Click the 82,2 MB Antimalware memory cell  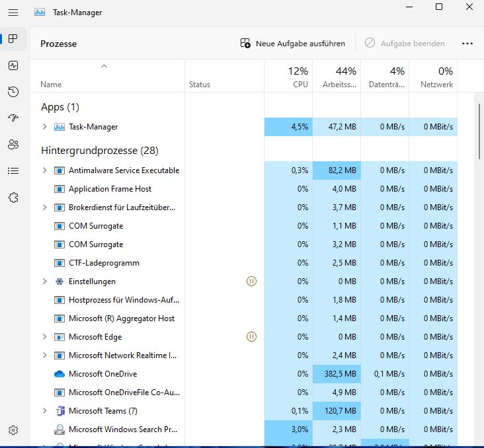point(337,170)
